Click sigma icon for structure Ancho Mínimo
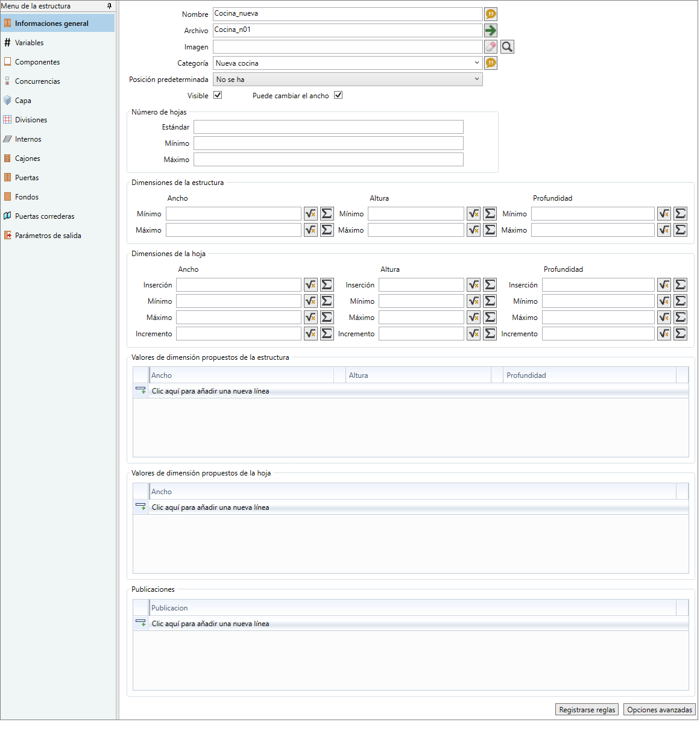Screen dimensions: 700x734 [x=327, y=213]
